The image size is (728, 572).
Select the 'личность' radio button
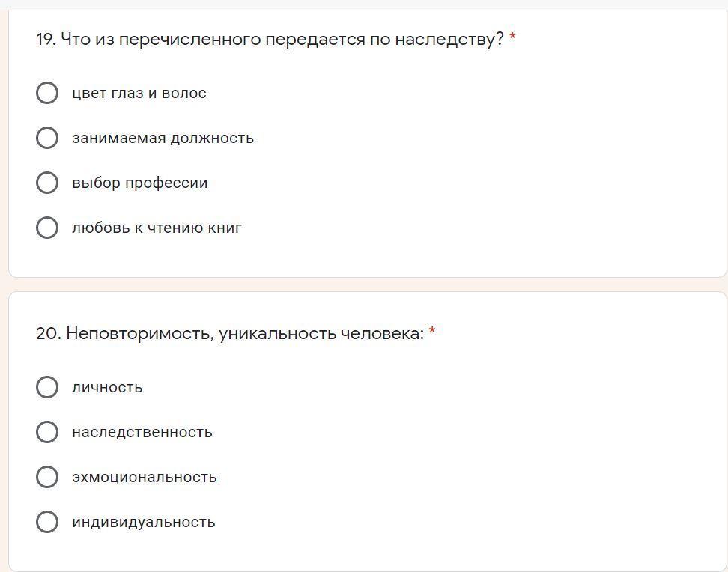[46, 387]
